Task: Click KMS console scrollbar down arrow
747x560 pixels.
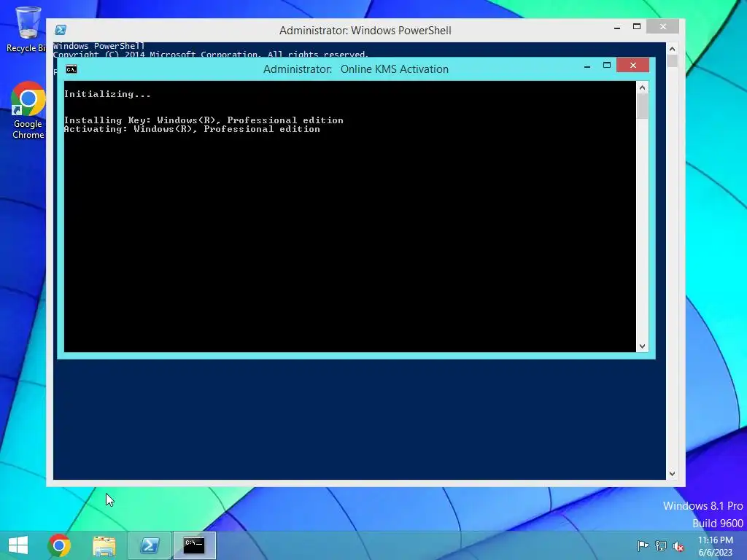Action: pyautogui.click(x=642, y=346)
